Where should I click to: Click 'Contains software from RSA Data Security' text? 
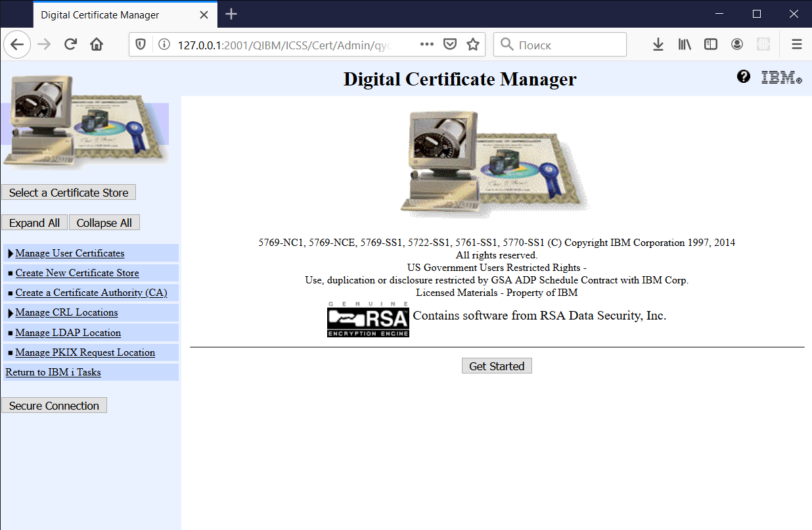(539, 316)
